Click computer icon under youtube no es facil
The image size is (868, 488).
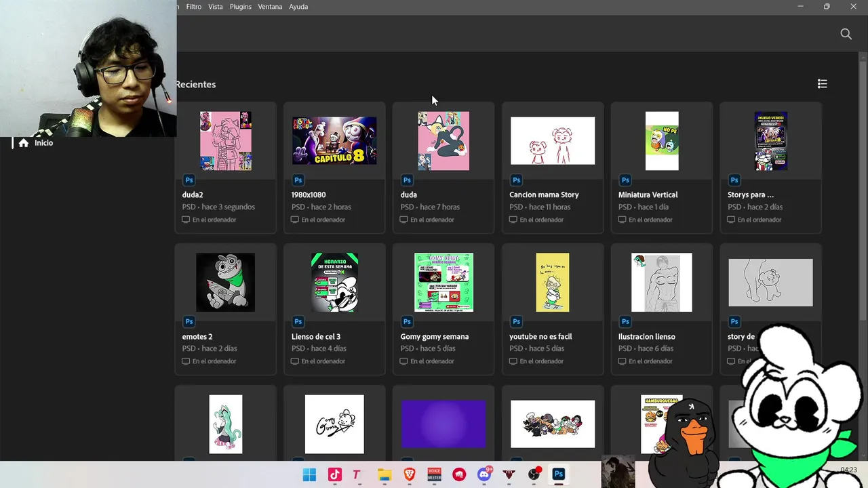(513, 361)
